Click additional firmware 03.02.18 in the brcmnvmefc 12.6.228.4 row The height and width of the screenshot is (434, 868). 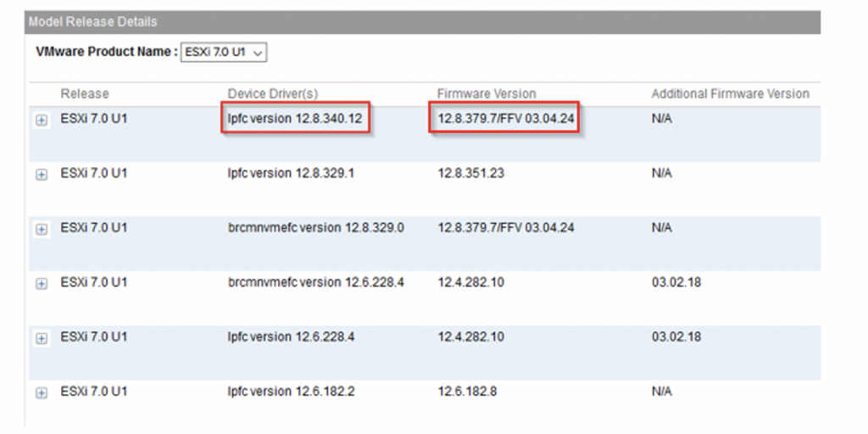(676, 282)
